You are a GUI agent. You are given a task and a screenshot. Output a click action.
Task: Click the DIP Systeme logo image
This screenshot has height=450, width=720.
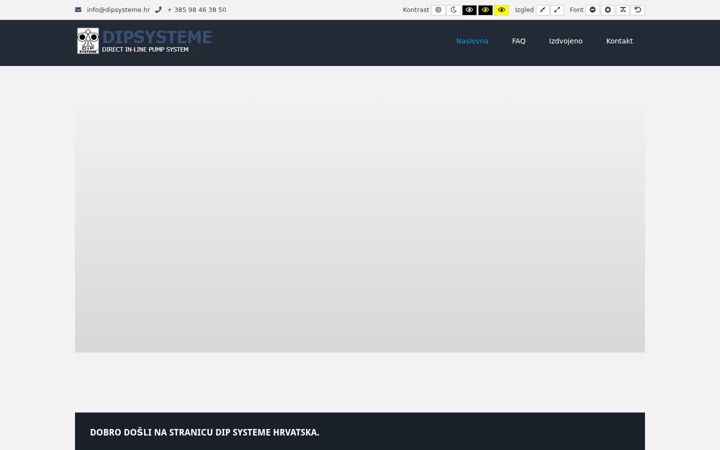[x=88, y=41]
